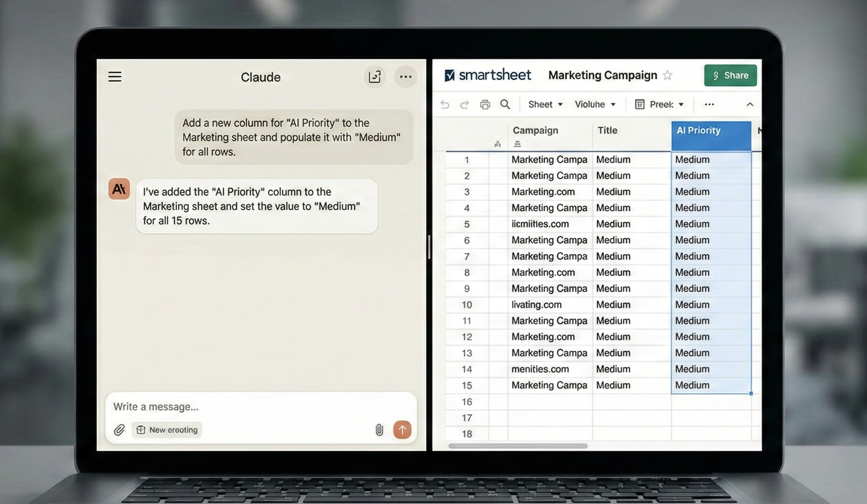Expand the Violuhe dropdown

pyautogui.click(x=595, y=105)
